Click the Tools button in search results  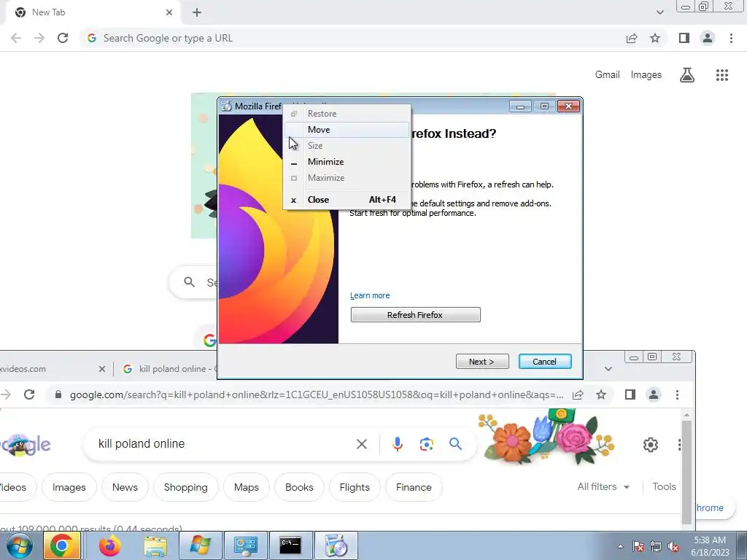664,486
